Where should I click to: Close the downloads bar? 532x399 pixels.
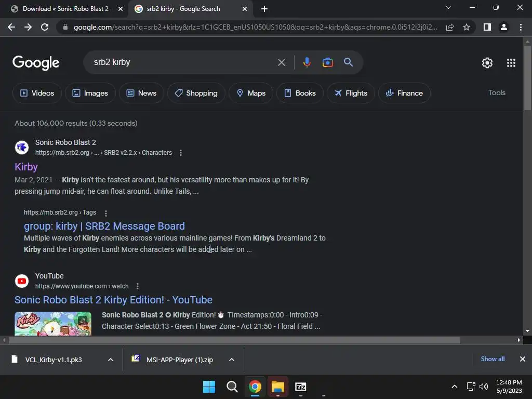pyautogui.click(x=523, y=359)
